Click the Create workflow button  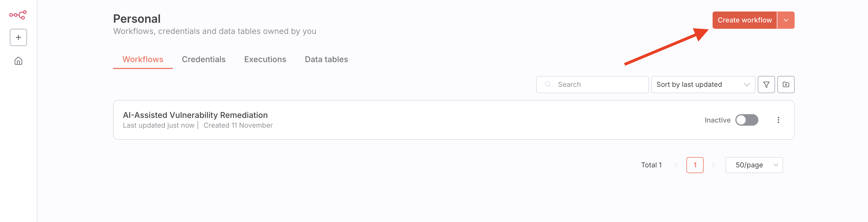(x=744, y=20)
